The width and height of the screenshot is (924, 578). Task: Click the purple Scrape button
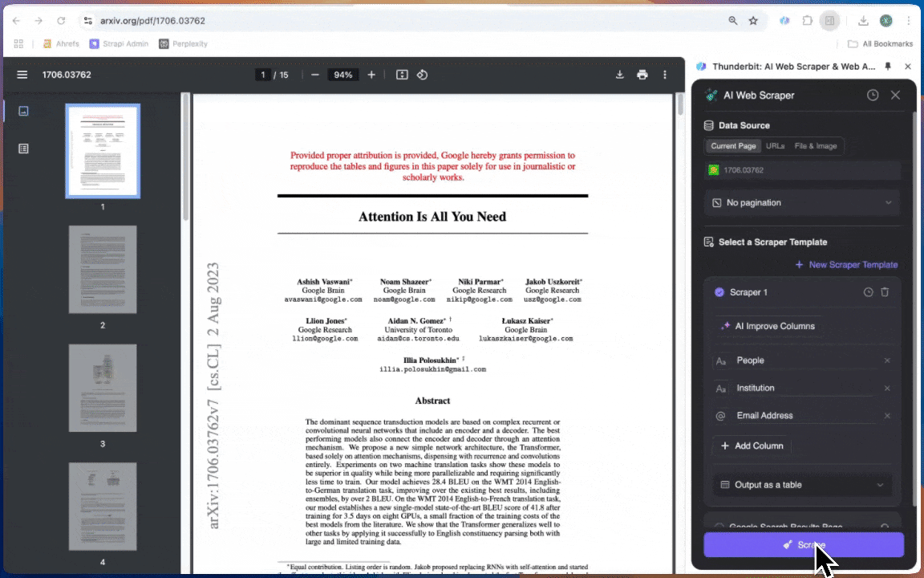804,545
